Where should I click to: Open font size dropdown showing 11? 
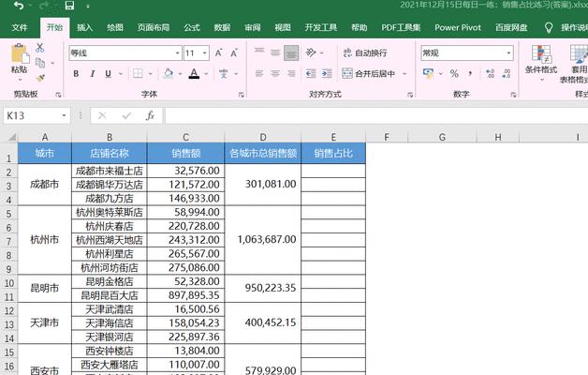(x=205, y=52)
